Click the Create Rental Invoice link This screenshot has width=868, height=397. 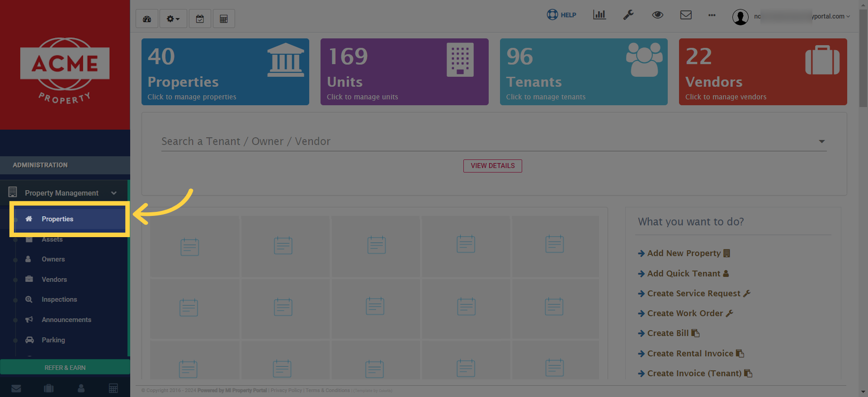click(x=691, y=354)
